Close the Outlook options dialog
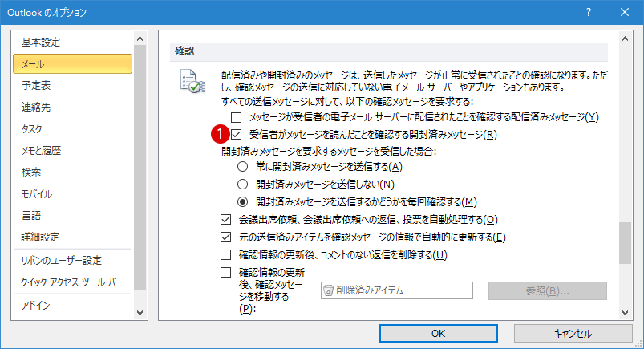Screen dimensions: 644x349 [x=624, y=12]
